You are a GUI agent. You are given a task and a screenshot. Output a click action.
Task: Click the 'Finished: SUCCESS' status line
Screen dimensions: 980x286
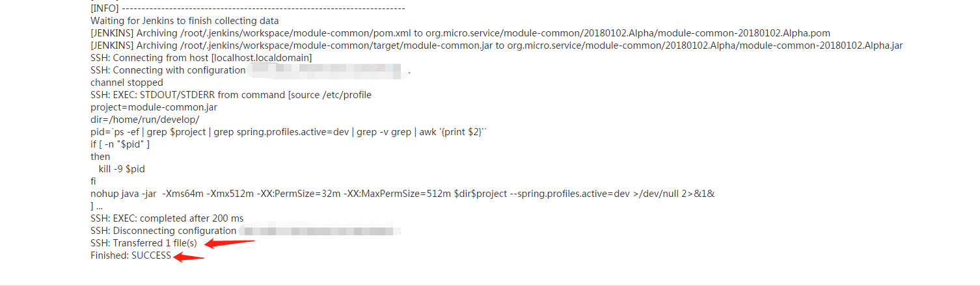click(131, 255)
